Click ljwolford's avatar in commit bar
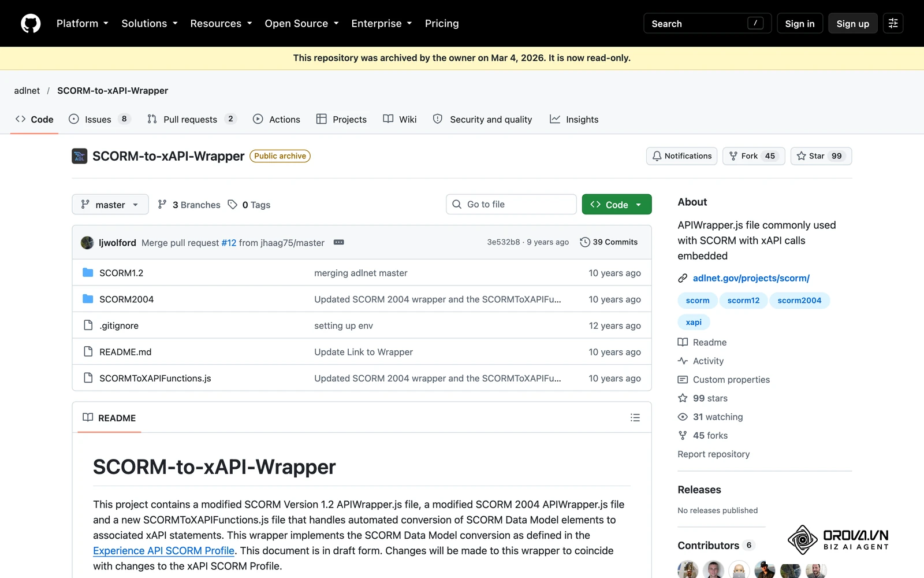 tap(87, 243)
